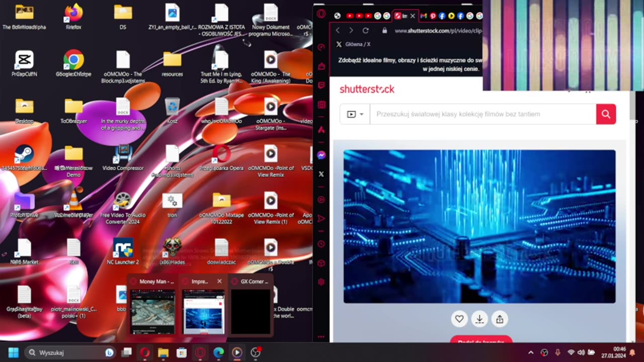
Task: Open the Twitch panel in Opera sidebar
Action: tap(321, 85)
